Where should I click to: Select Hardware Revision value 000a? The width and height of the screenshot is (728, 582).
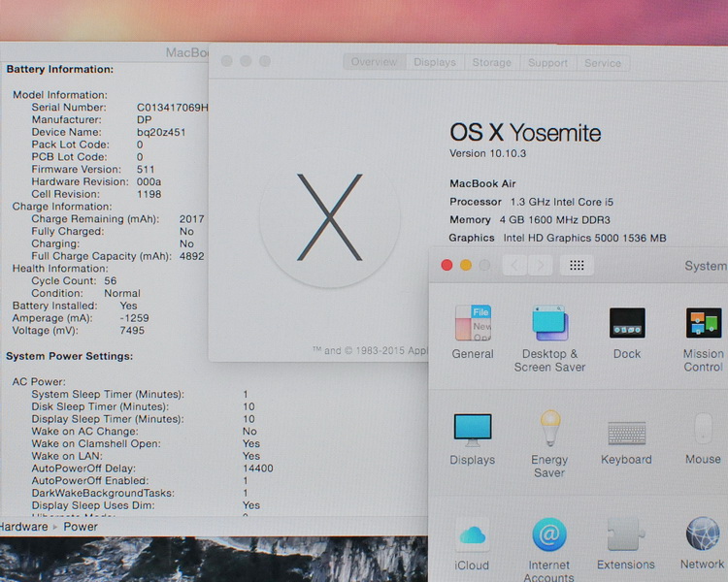[x=149, y=181]
